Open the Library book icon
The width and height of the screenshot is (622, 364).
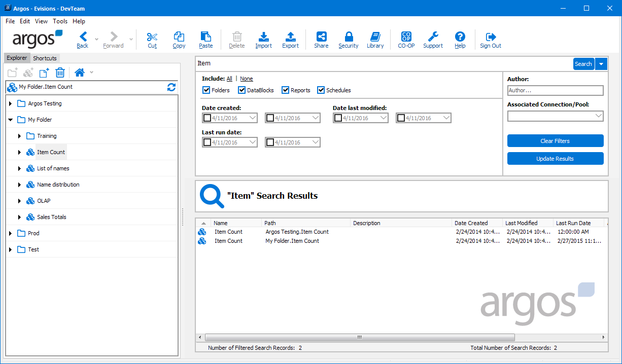pyautogui.click(x=375, y=37)
